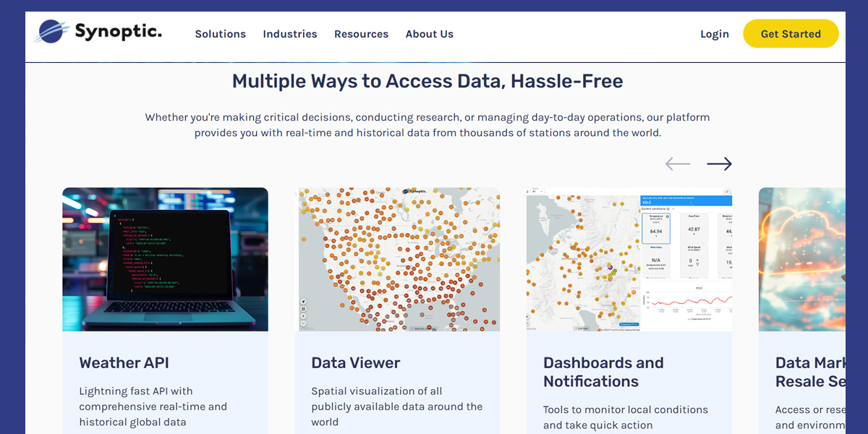Open the Weather API laptop code image

coord(165,259)
